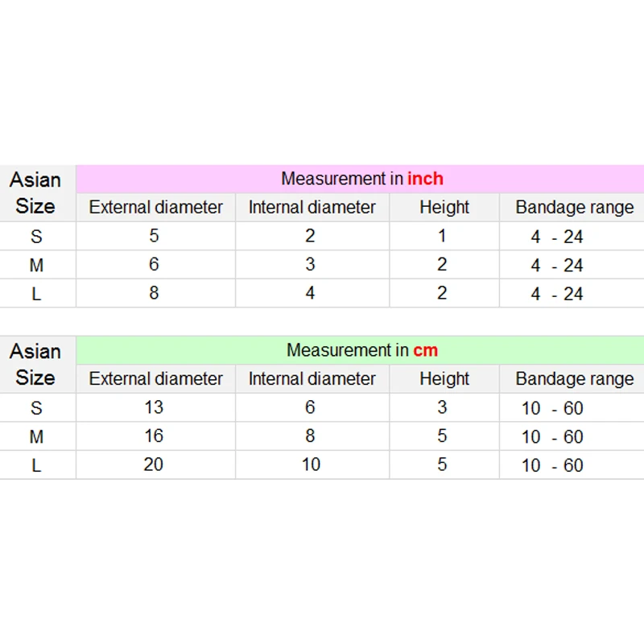The height and width of the screenshot is (644, 644).
Task: Select size M row label in cm table
Action: 36,436
